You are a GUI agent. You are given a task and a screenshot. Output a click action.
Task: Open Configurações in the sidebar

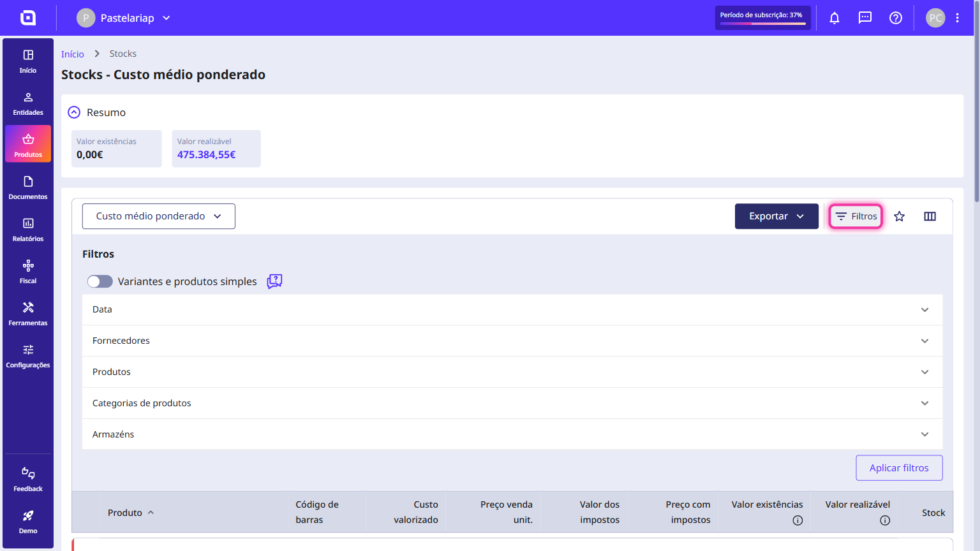[28, 356]
